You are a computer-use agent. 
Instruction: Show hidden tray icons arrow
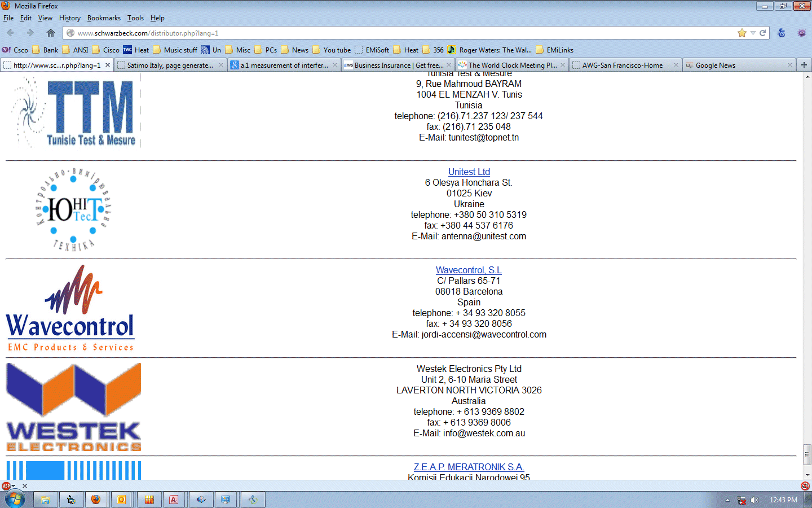pyautogui.click(x=727, y=500)
